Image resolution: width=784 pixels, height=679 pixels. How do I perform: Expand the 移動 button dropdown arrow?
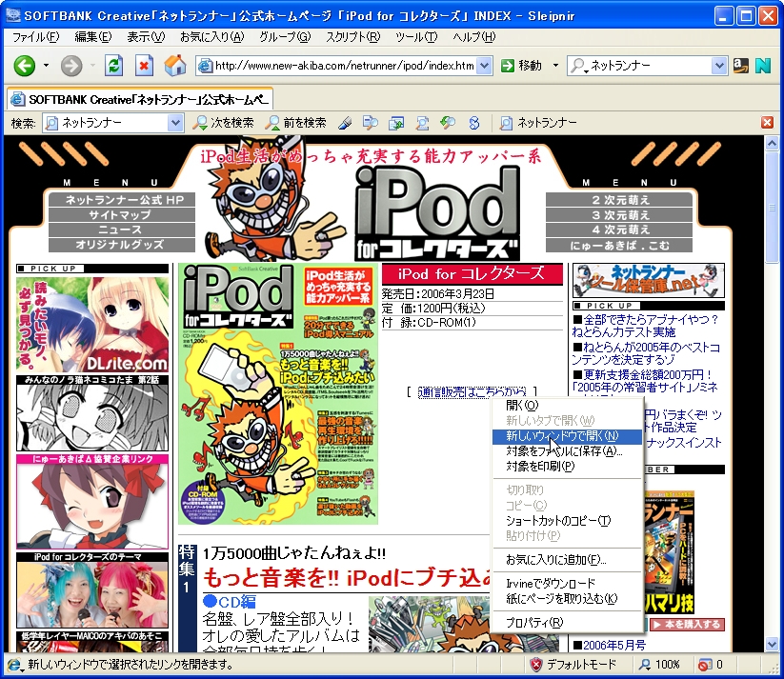point(555,66)
